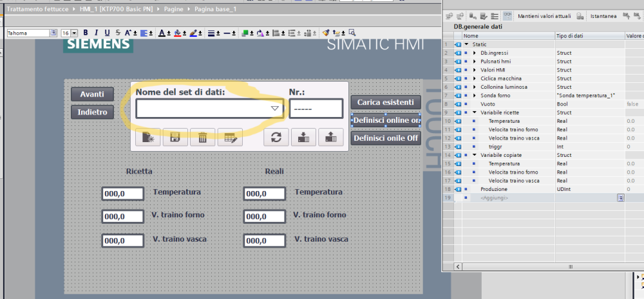Screen dimensions: 644x299
Task: Click the Avanti button
Action: [92, 94]
